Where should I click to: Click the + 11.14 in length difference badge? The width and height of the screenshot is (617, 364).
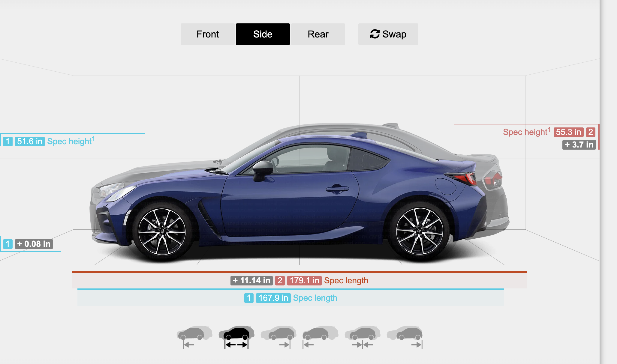pyautogui.click(x=251, y=280)
